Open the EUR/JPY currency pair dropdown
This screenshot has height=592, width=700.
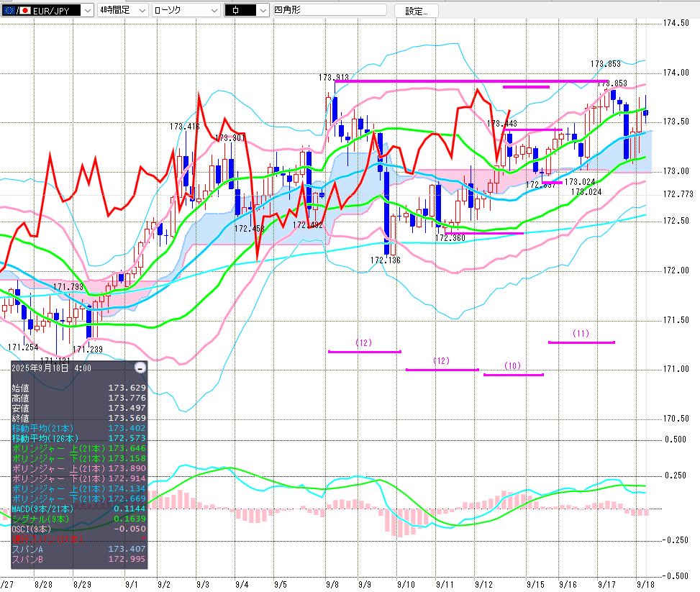tap(88, 11)
